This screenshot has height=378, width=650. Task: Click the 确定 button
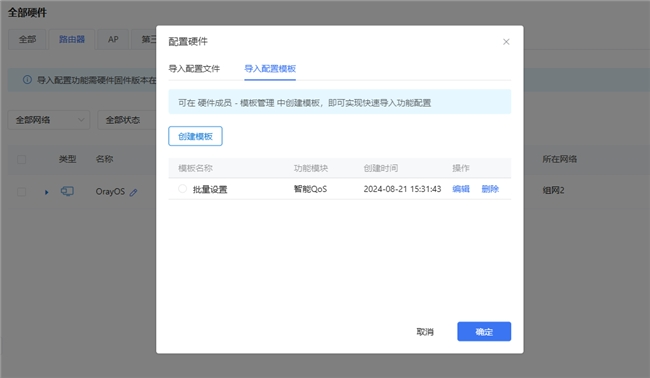[x=484, y=332]
